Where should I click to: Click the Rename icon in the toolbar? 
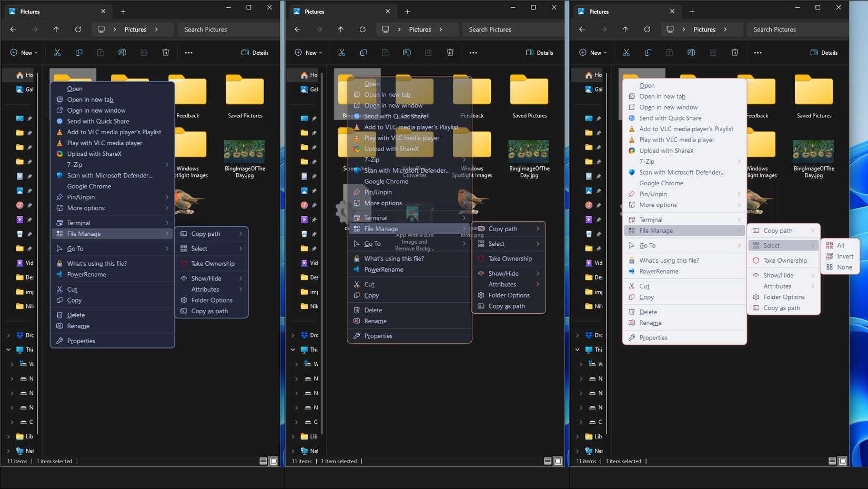click(x=122, y=53)
